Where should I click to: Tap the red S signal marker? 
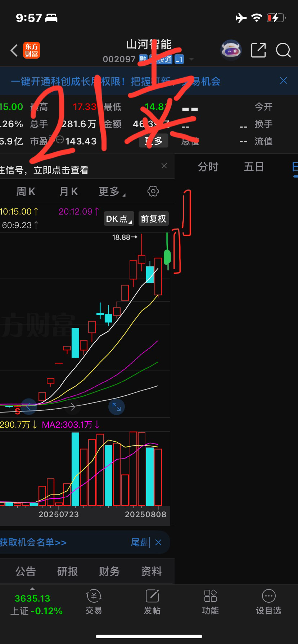[x=17, y=411]
